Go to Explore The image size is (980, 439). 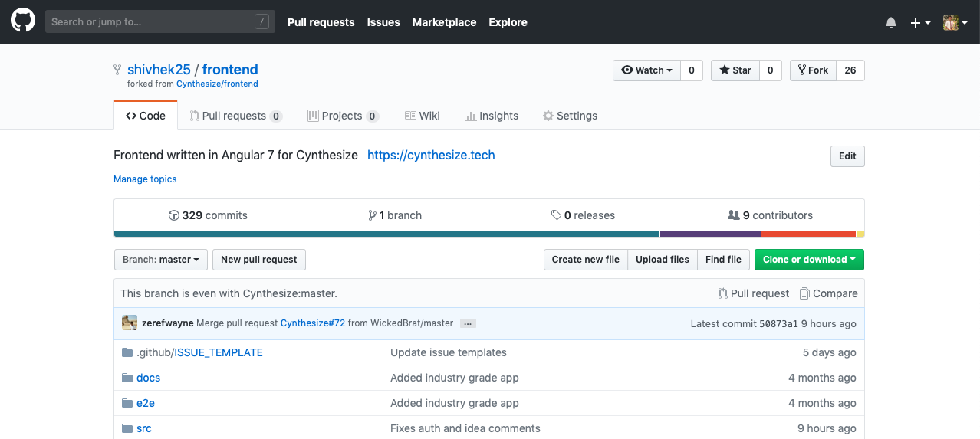(x=508, y=22)
